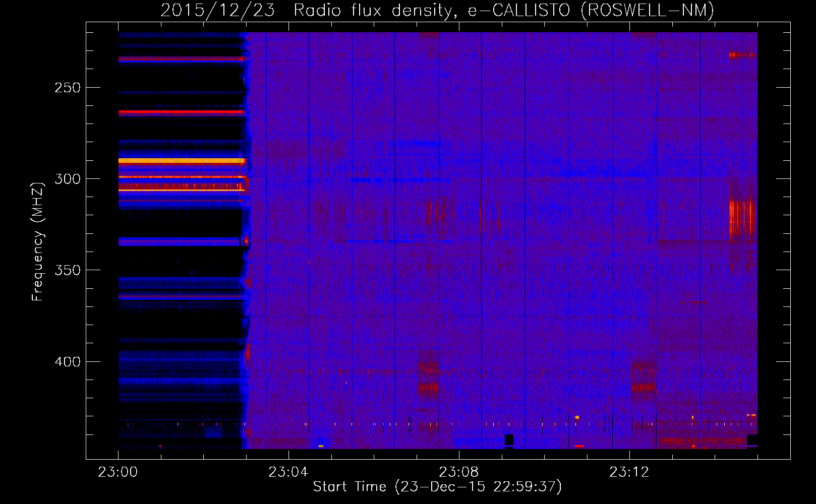Select the 250 frequency tick label
This screenshot has width=816, height=504.
pyautogui.click(x=68, y=88)
